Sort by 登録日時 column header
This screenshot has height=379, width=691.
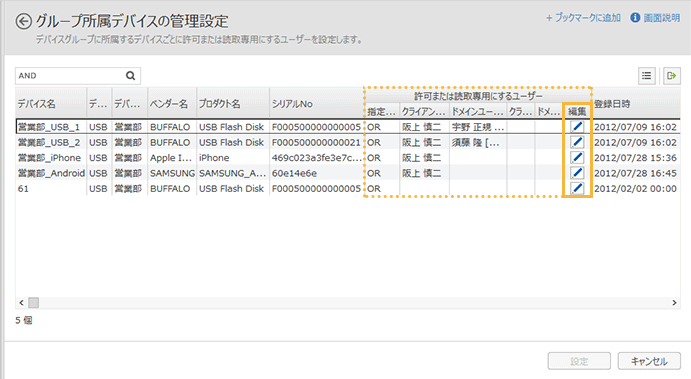pyautogui.click(x=636, y=104)
